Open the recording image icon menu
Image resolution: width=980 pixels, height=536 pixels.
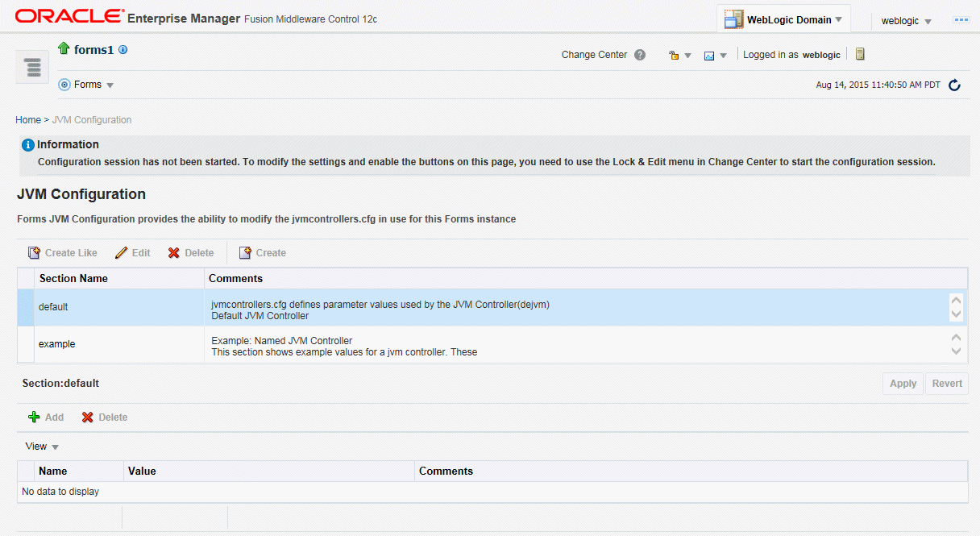(715, 56)
